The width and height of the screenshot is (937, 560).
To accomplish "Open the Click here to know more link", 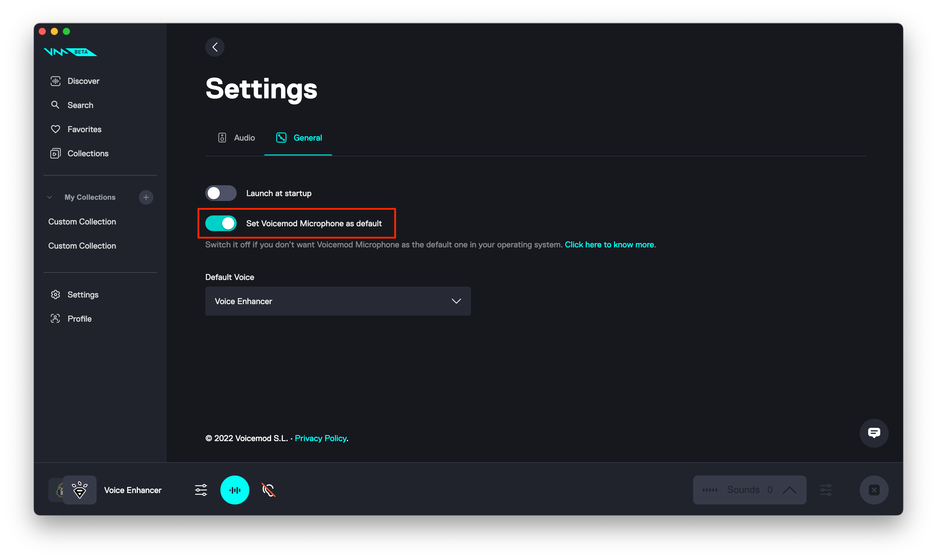I will click(609, 244).
